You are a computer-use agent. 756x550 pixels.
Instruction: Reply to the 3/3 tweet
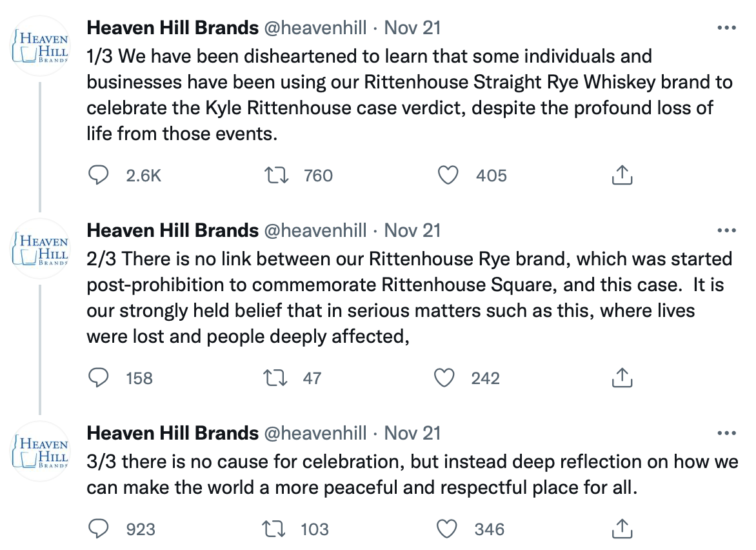[98, 529]
